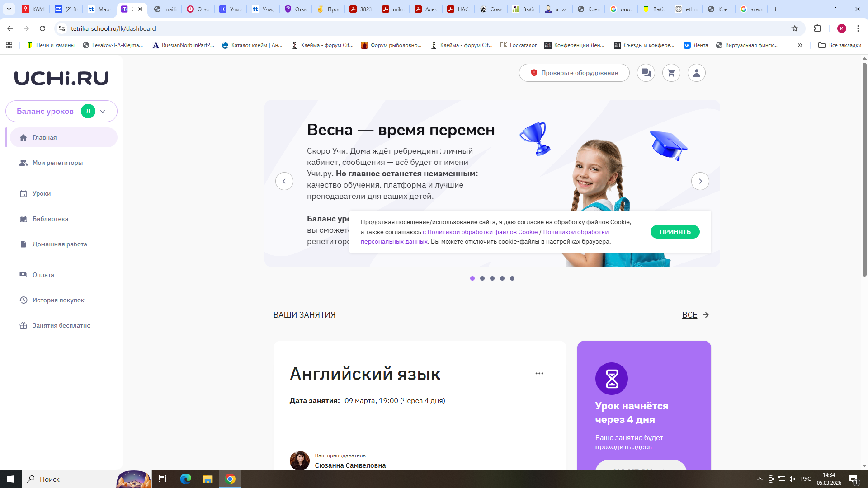Open the three-dots menu on Английский язык card
The image size is (868, 488).
(539, 373)
